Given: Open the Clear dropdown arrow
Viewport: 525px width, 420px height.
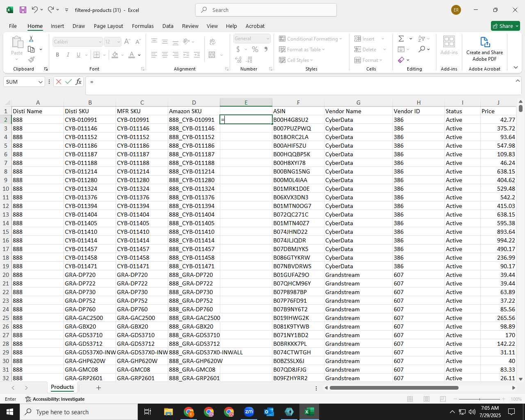Looking at the screenshot, I should click(x=408, y=60).
